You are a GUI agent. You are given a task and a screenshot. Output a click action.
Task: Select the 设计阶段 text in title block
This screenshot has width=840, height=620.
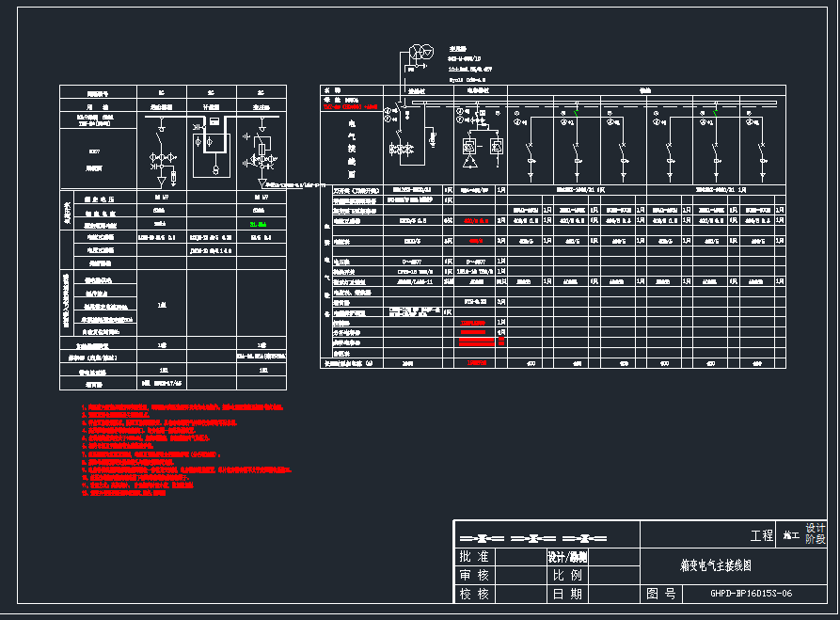tap(815, 534)
